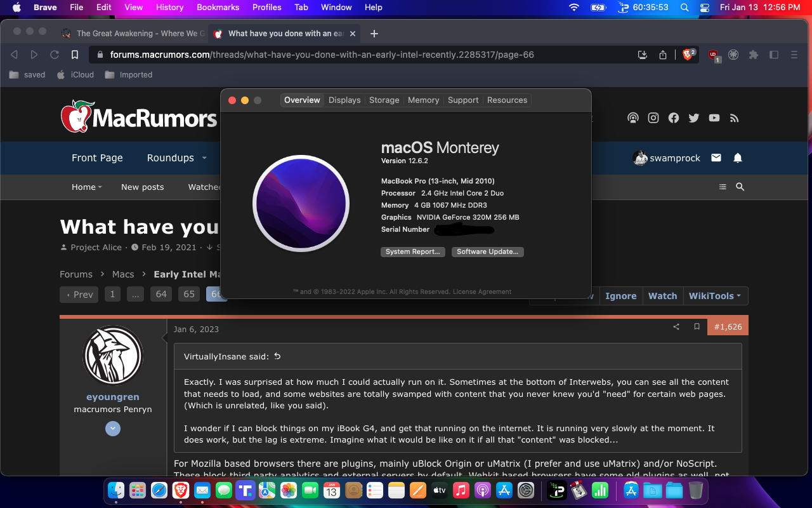Screen dimensions: 812x508
Task: Open MacRumors Twitter icon link
Action: point(694,117)
